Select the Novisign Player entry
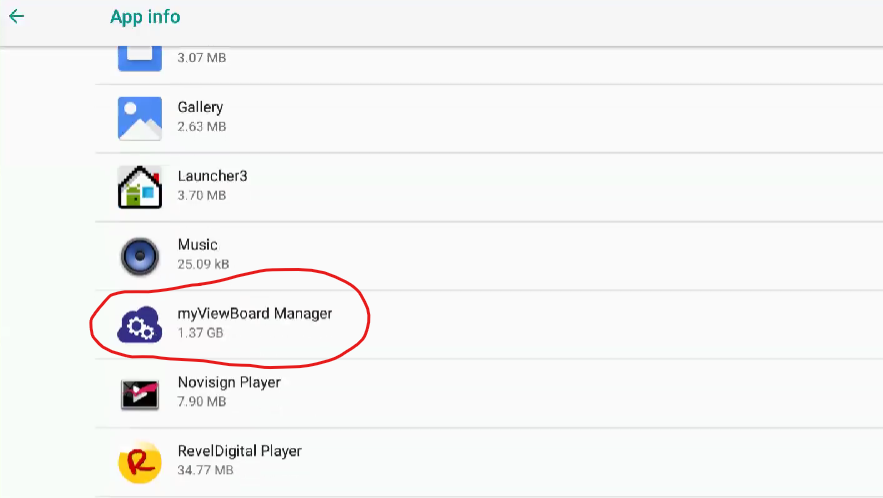Image resolution: width=883 pixels, height=498 pixels. point(229,382)
